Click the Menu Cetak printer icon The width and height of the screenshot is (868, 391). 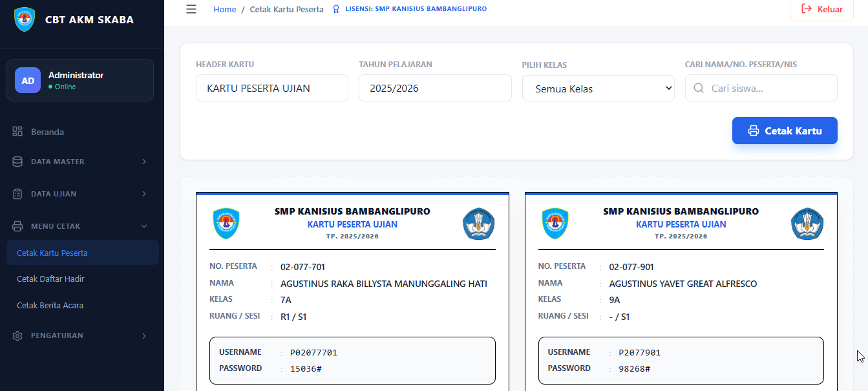pos(17,226)
